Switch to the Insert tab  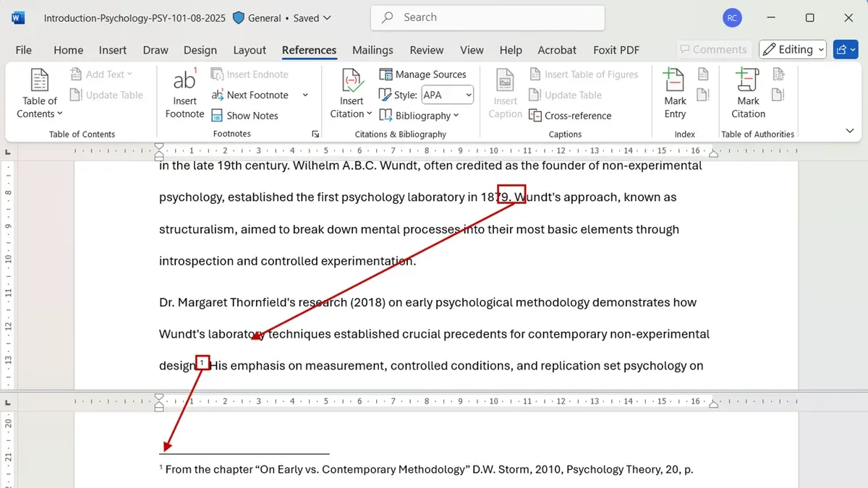(x=113, y=50)
